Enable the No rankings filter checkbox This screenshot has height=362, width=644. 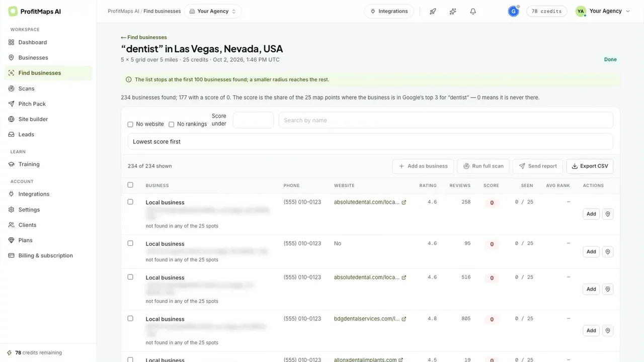coord(171,124)
